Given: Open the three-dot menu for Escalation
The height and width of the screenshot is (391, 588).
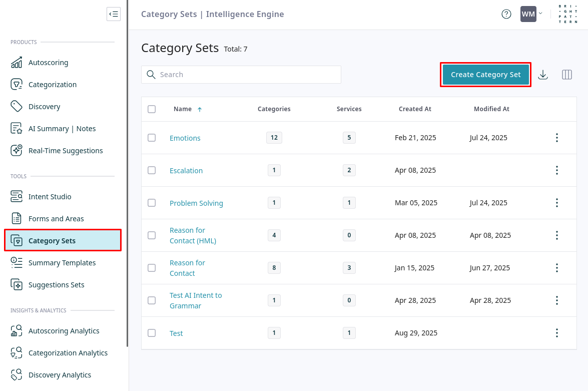Looking at the screenshot, I should [557, 170].
